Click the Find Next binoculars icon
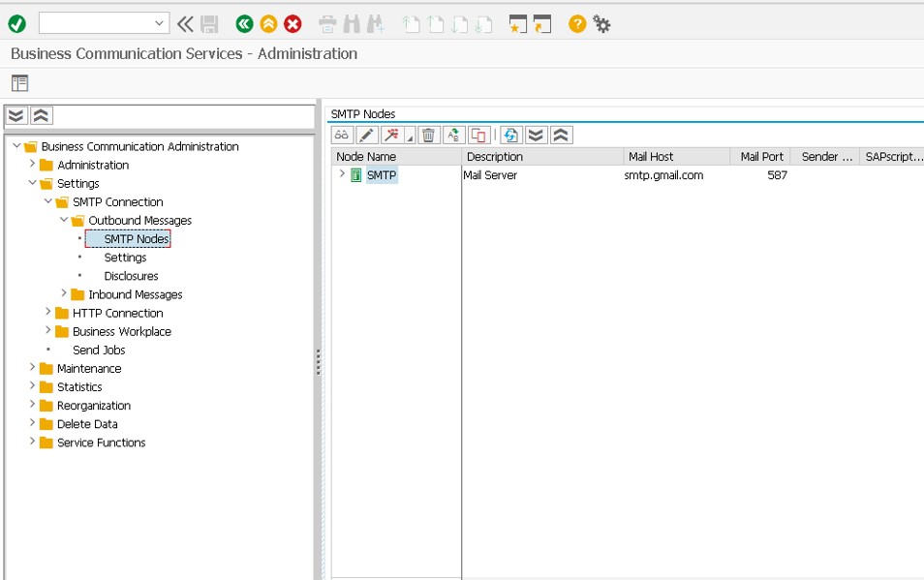 point(376,24)
